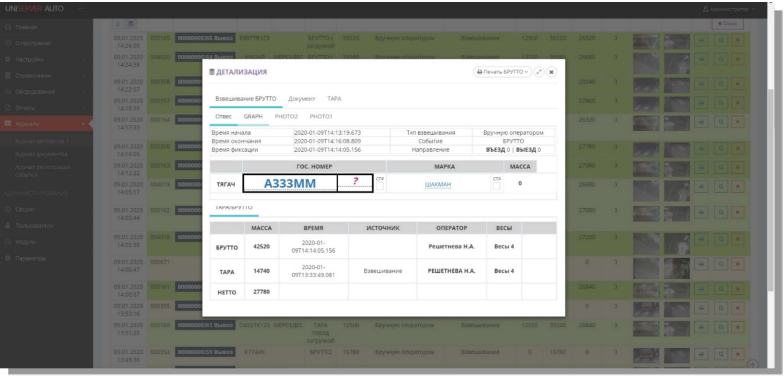Delete the 14:18:39 journal row

(x=738, y=102)
